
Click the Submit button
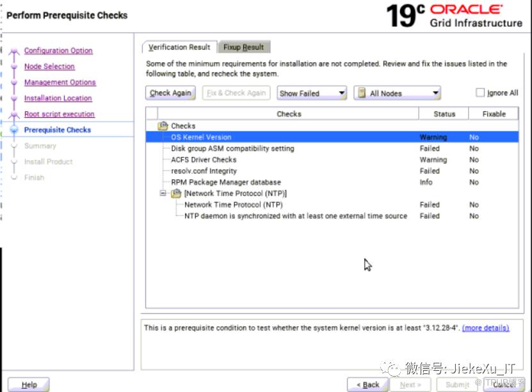457,384
